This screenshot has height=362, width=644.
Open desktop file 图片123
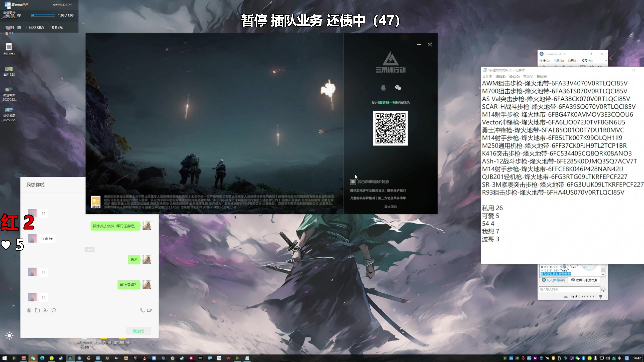9,71
